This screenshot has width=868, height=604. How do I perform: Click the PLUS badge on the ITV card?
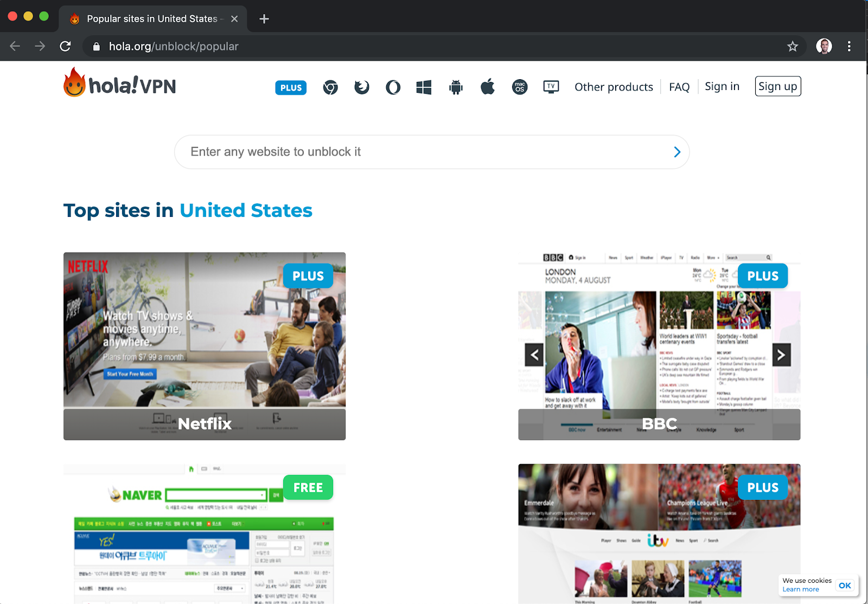763,487
